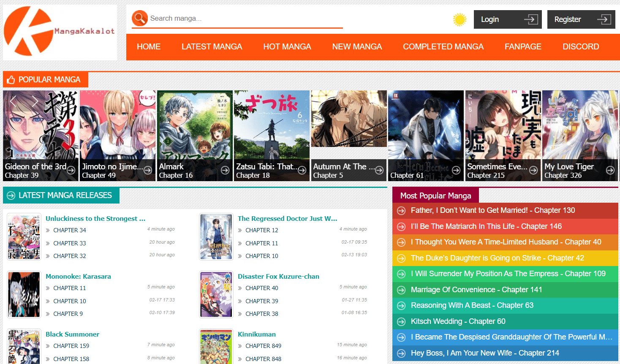The width and height of the screenshot is (620, 364).
Task: Open Black Summoner title link
Action: pyautogui.click(x=72, y=334)
